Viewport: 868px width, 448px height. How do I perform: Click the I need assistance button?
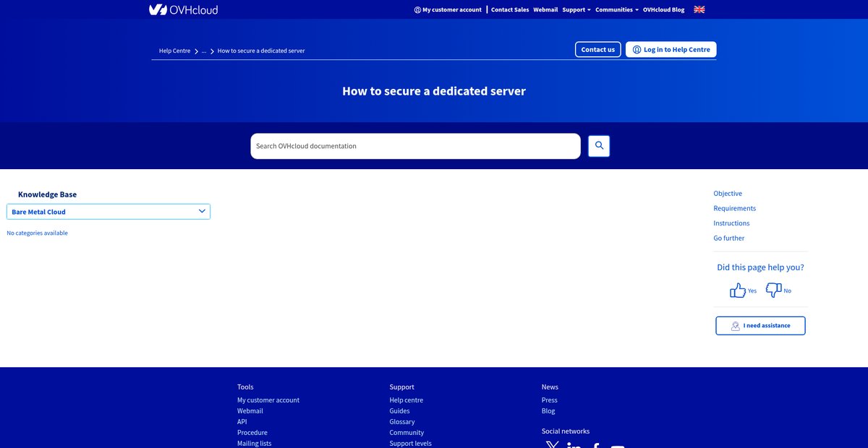tap(760, 326)
